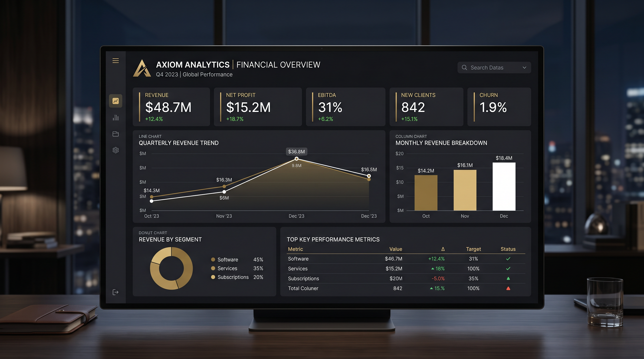
Task: Click the $46.7M value cell
Action: [394, 259]
